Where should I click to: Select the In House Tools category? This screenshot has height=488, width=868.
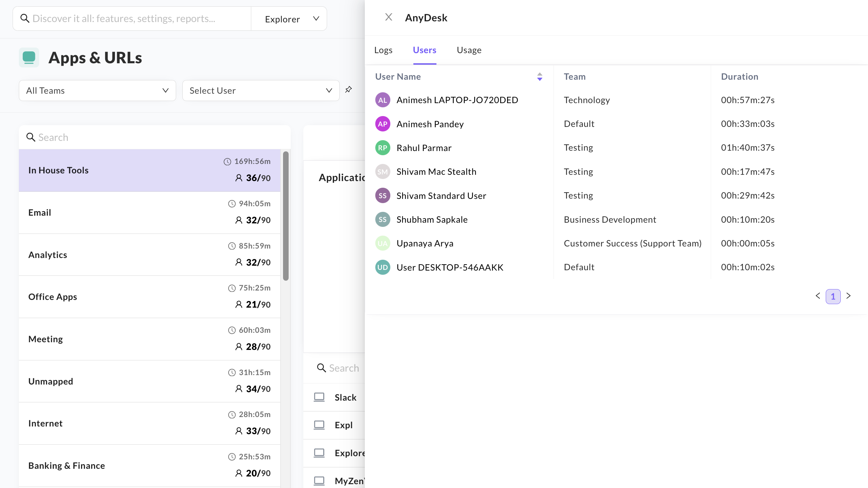[150, 170]
